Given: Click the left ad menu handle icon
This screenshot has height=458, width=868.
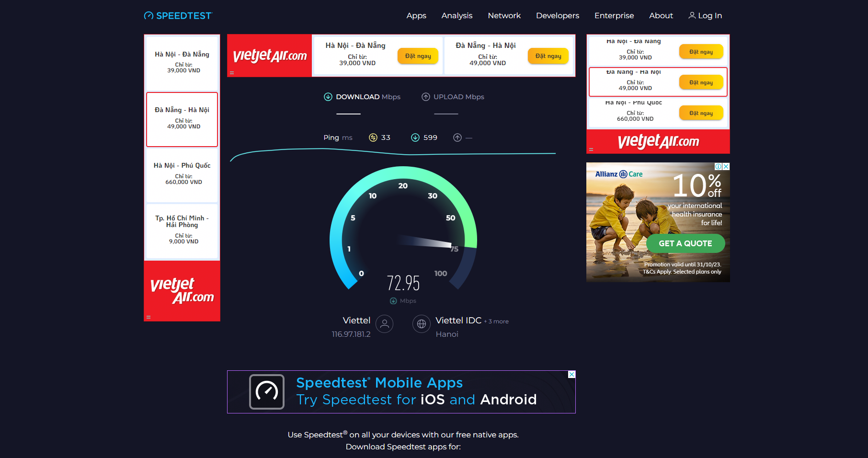Looking at the screenshot, I should (148, 317).
